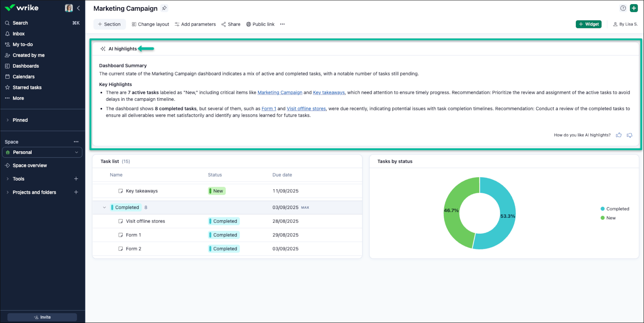Expand the Pinned section
Viewport: 644px width, 323px height.
pos(8,120)
